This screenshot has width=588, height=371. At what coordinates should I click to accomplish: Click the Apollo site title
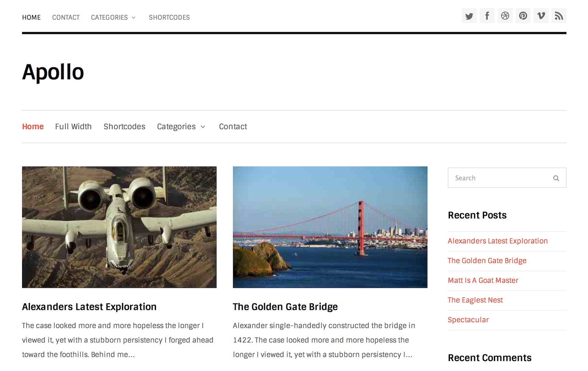coord(53,72)
